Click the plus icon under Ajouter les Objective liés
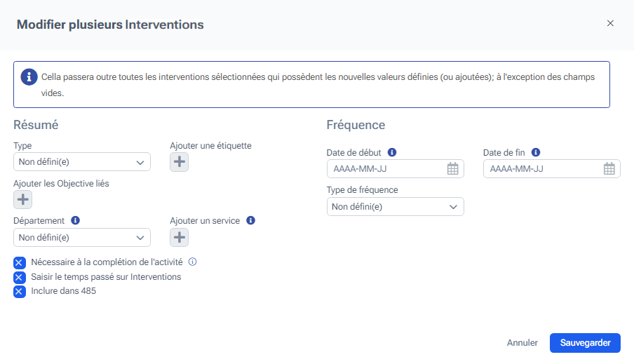 [x=23, y=200]
